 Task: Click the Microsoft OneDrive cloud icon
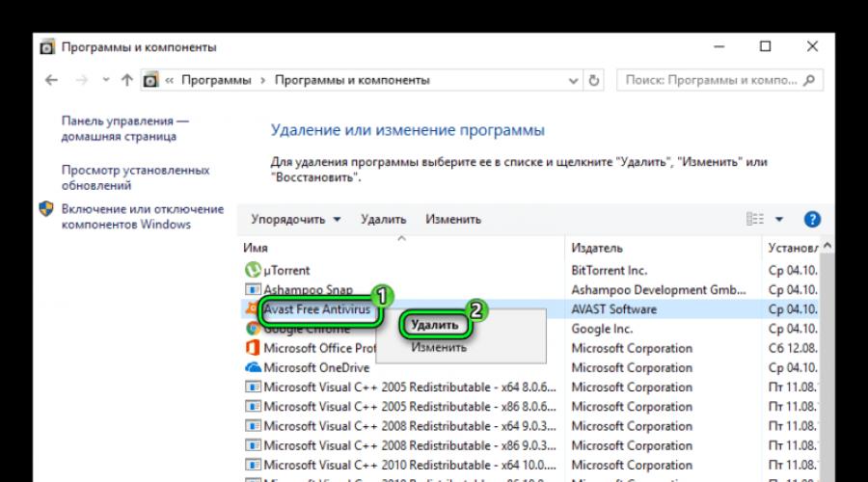[x=253, y=367]
